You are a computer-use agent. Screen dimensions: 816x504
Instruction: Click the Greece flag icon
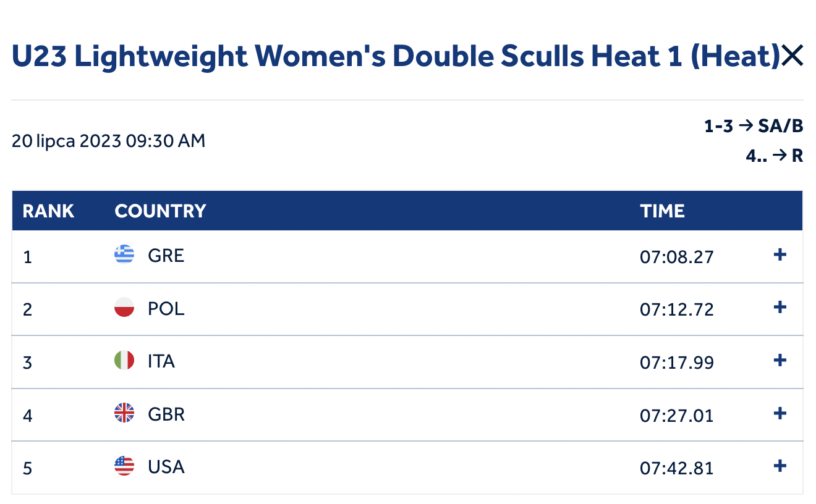[x=124, y=254]
